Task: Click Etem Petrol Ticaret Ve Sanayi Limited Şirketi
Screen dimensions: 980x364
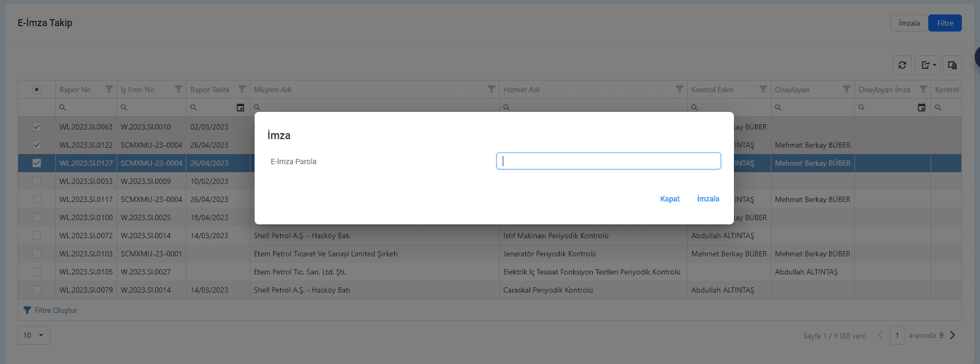Action: pos(326,254)
